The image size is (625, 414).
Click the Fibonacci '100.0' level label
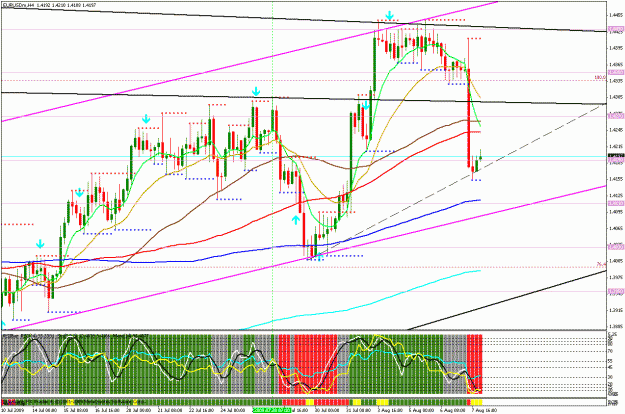click(600, 77)
